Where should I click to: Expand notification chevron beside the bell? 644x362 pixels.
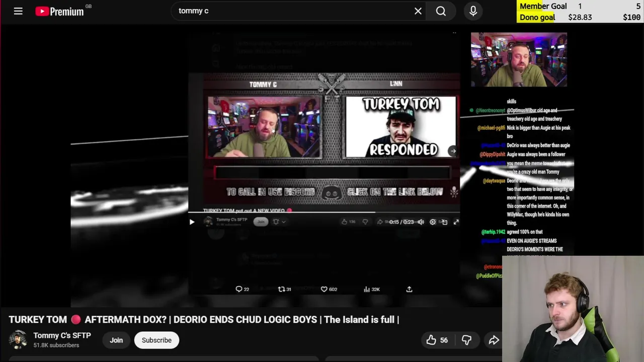point(284,222)
